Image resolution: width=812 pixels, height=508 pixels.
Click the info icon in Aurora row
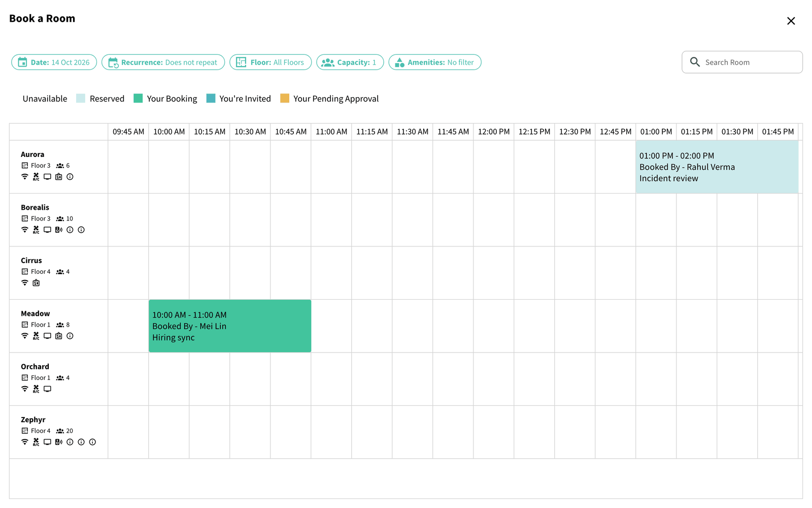point(70,177)
